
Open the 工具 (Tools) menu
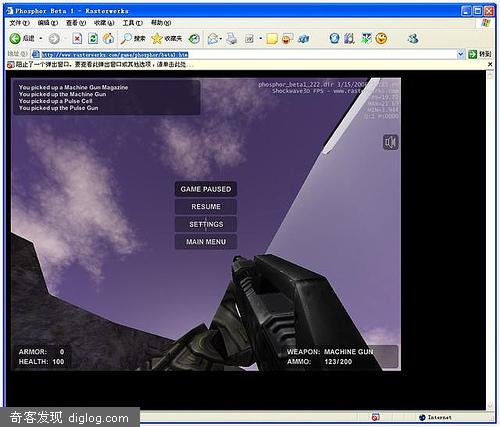pyautogui.click(x=132, y=23)
